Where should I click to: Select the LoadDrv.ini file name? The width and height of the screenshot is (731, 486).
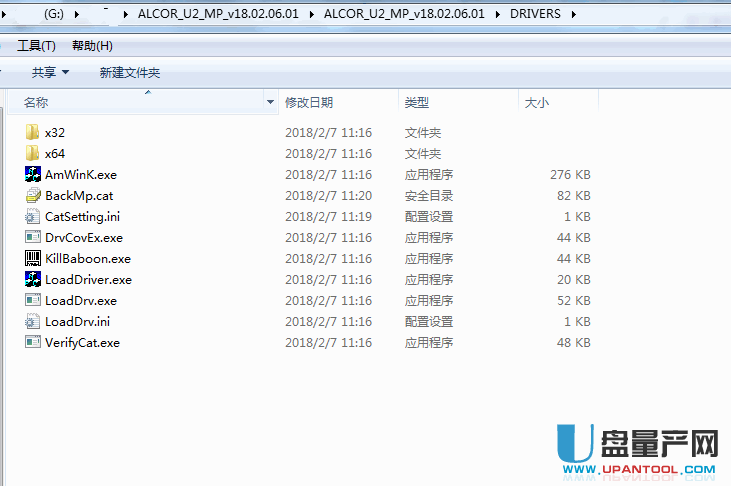tap(77, 321)
